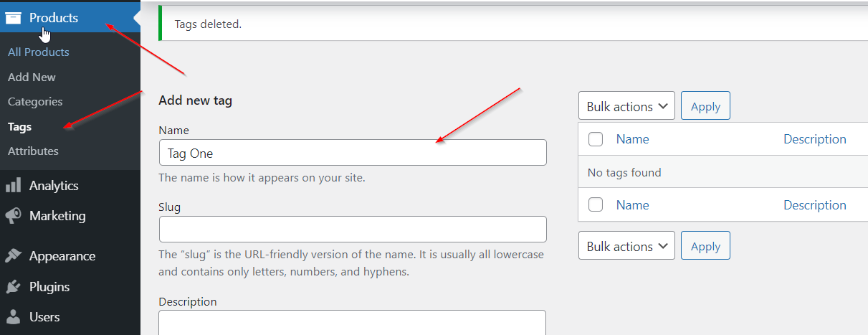
Task: Sort tags by Name column header
Action: [632, 139]
